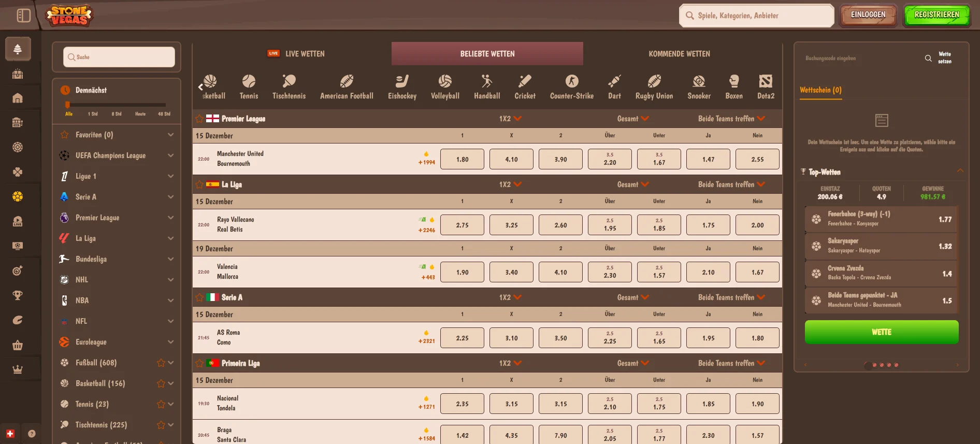Select the Boxen sport icon
980x444 pixels.
pos(734,87)
